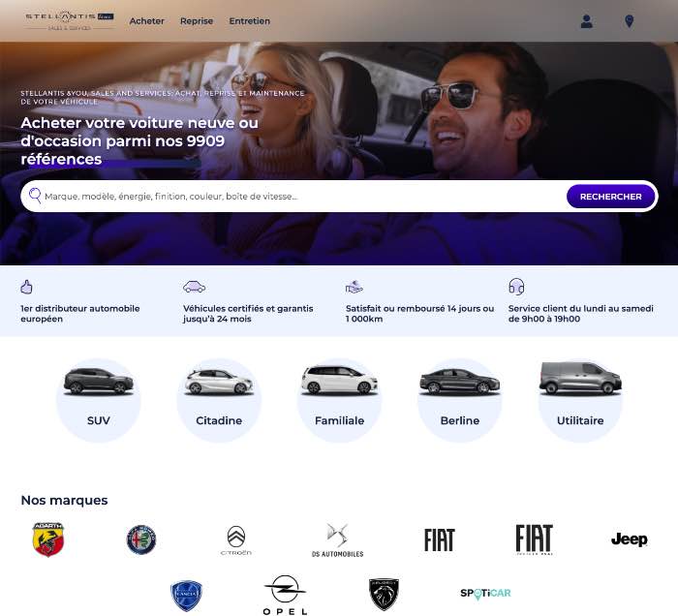Open the Reprise menu

pyautogui.click(x=197, y=21)
